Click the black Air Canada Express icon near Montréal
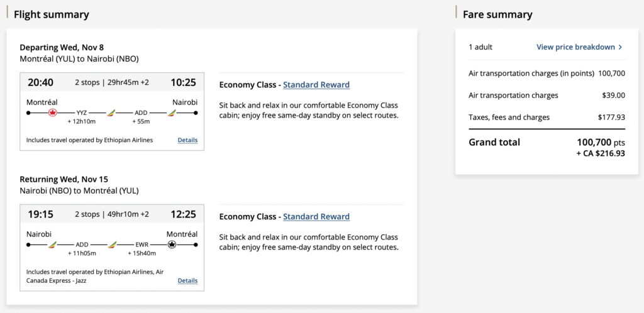The height and width of the screenshot is (313, 644). point(172,244)
